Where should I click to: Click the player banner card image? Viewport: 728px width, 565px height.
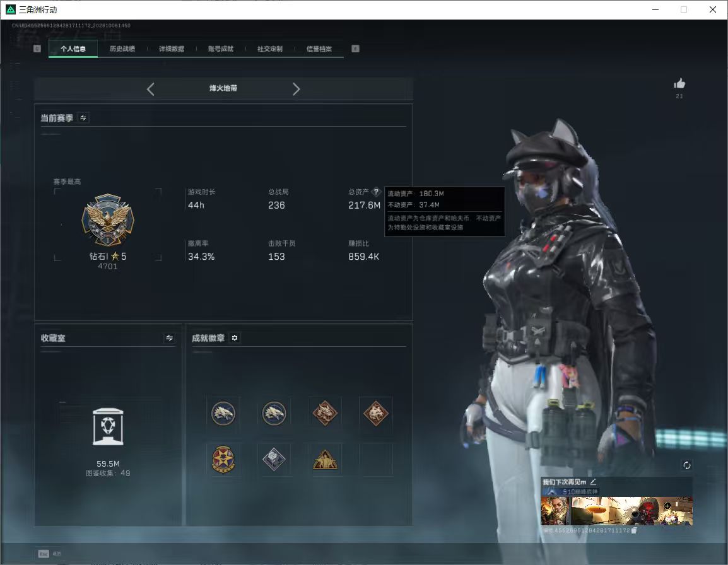pyautogui.click(x=631, y=511)
